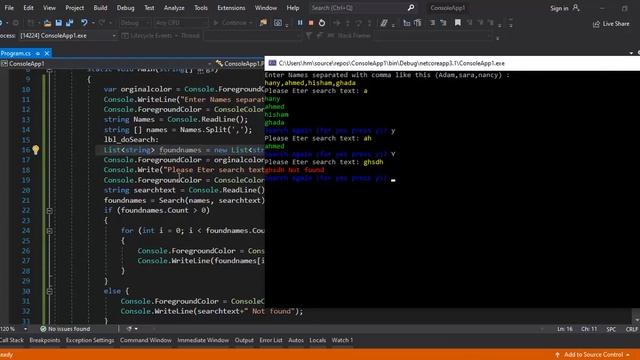Open the Debug menu
The height and width of the screenshot is (360, 640).
[125, 8]
